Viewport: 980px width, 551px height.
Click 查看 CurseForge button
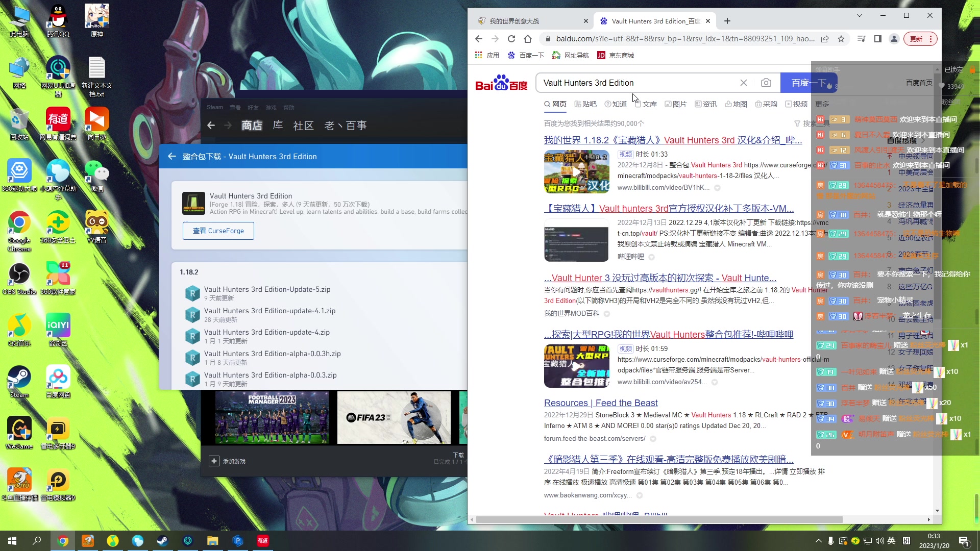tap(218, 231)
